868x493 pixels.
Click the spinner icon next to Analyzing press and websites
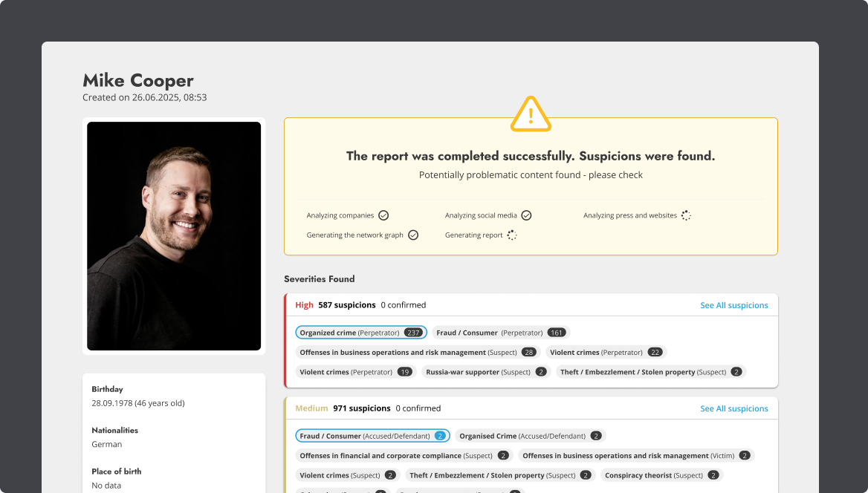pyautogui.click(x=685, y=215)
